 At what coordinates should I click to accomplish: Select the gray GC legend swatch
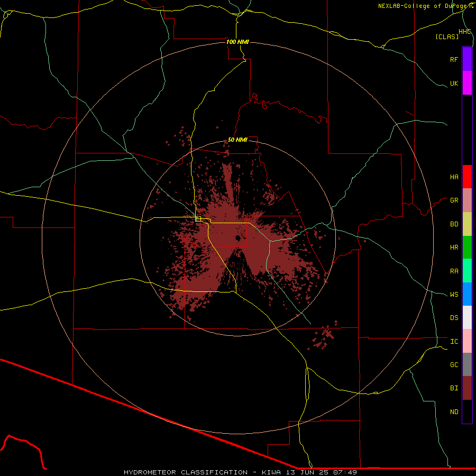pos(467,364)
